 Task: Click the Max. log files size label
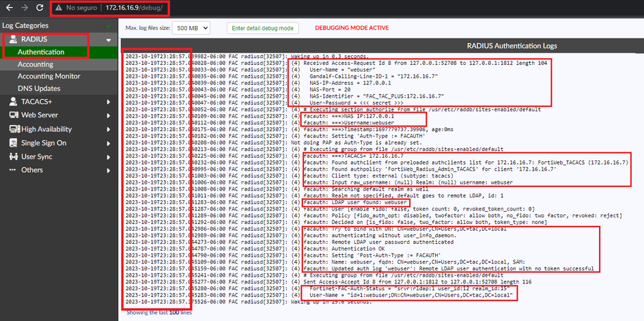pyautogui.click(x=147, y=28)
